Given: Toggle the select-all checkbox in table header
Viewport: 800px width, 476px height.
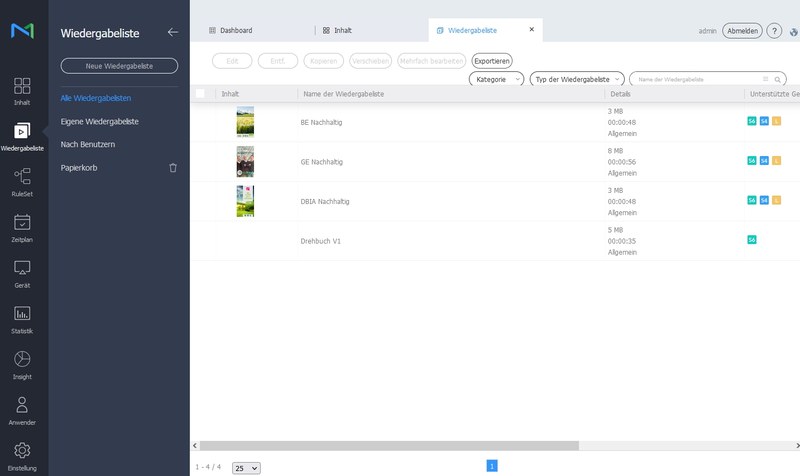Looking at the screenshot, I should coord(200,93).
